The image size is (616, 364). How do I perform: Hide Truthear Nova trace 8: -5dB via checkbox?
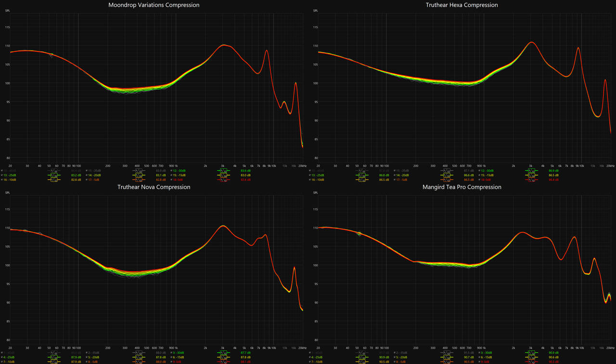tap(87, 362)
